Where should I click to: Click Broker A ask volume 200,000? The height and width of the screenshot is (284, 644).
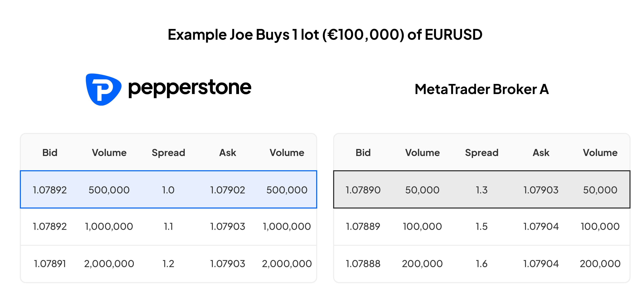click(x=600, y=264)
